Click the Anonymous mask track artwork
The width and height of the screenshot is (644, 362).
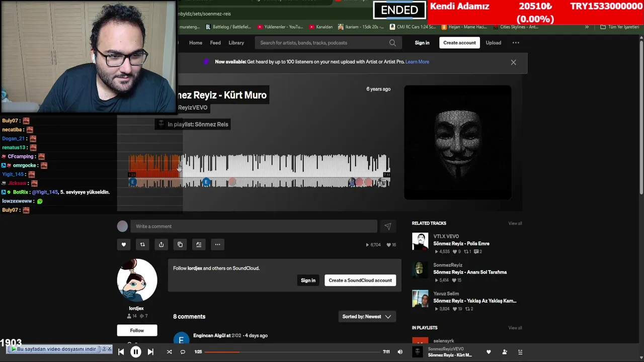click(x=458, y=142)
